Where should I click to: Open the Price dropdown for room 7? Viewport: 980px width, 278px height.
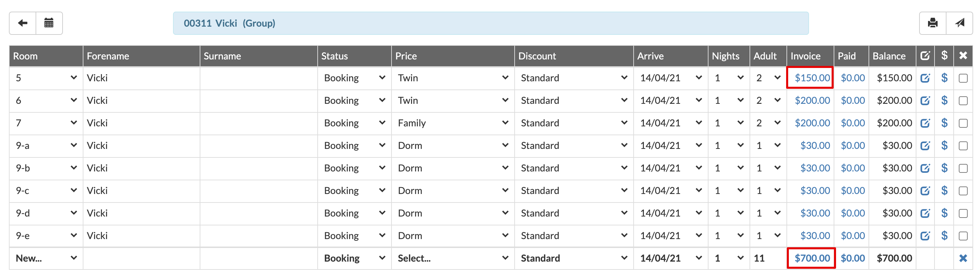pyautogui.click(x=453, y=123)
